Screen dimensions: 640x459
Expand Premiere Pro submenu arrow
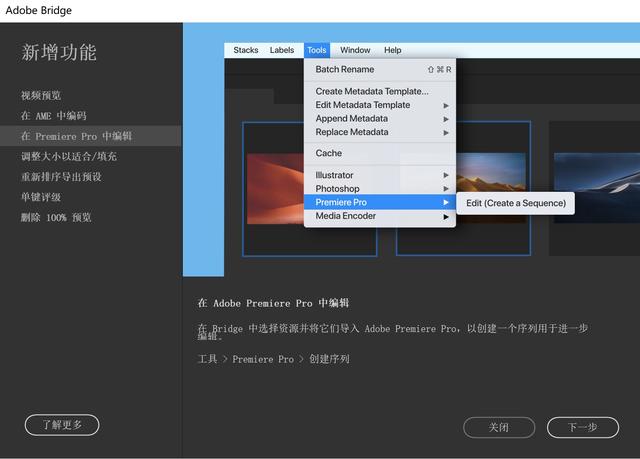[x=446, y=202]
